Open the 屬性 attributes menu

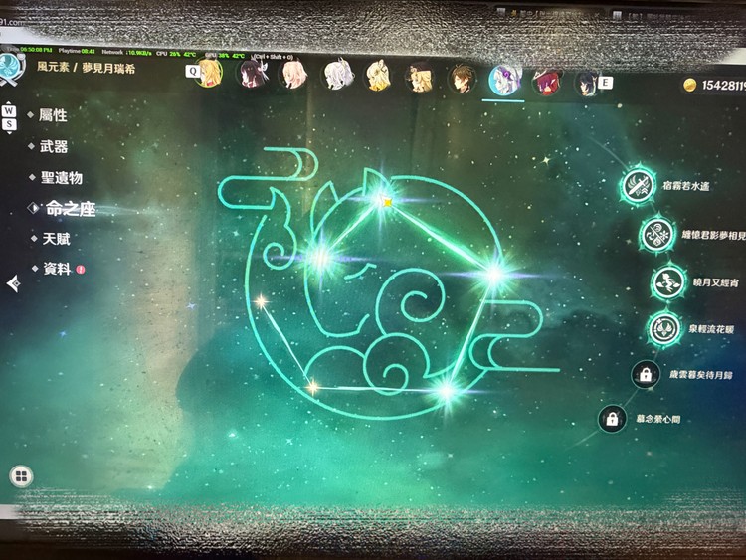pyautogui.click(x=53, y=115)
